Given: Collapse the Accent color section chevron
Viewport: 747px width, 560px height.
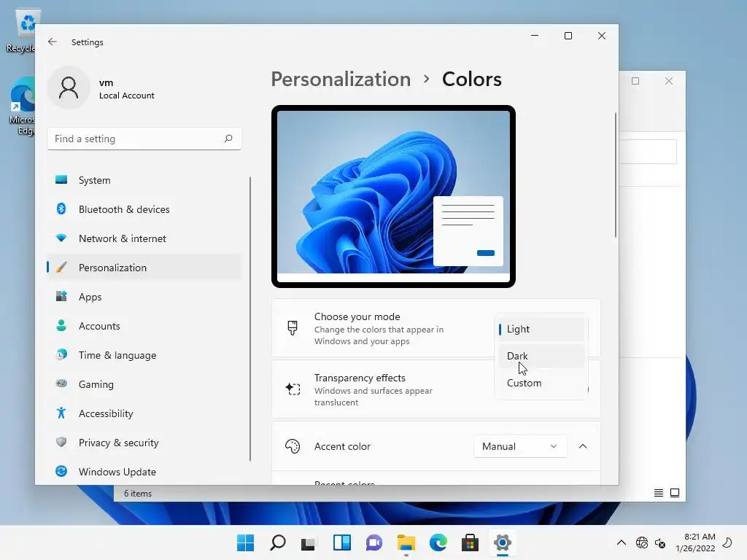Looking at the screenshot, I should pyautogui.click(x=583, y=446).
